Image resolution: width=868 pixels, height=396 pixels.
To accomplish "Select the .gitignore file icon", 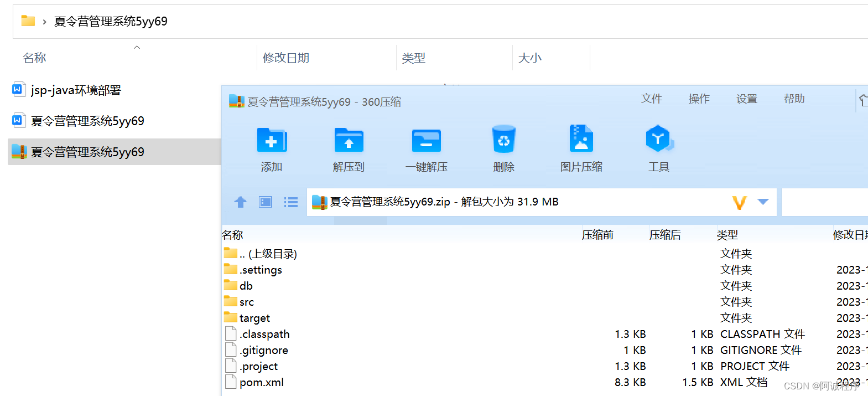I will pos(231,349).
